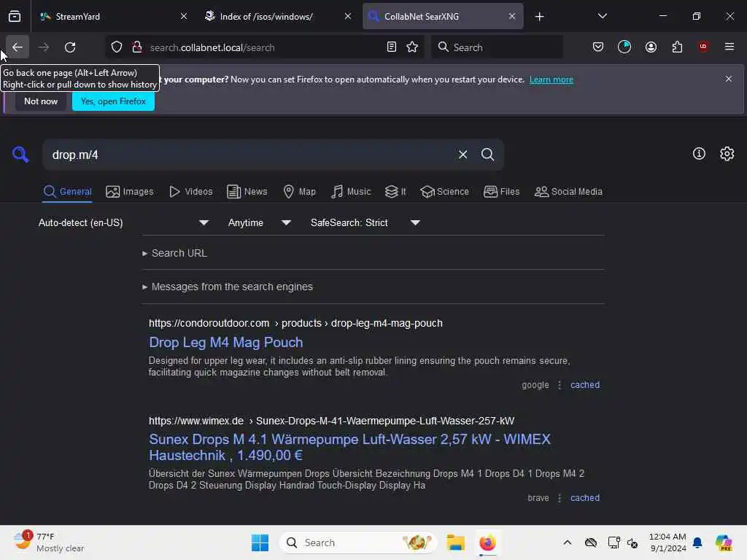
Task: Expand Messages from the search engines
Action: tap(228, 287)
